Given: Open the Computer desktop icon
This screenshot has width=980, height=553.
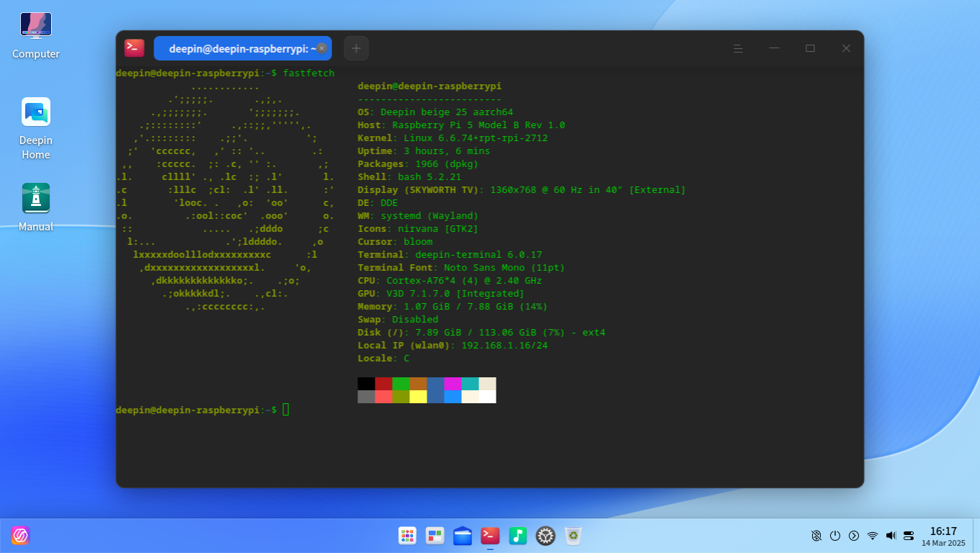Looking at the screenshot, I should click(36, 36).
